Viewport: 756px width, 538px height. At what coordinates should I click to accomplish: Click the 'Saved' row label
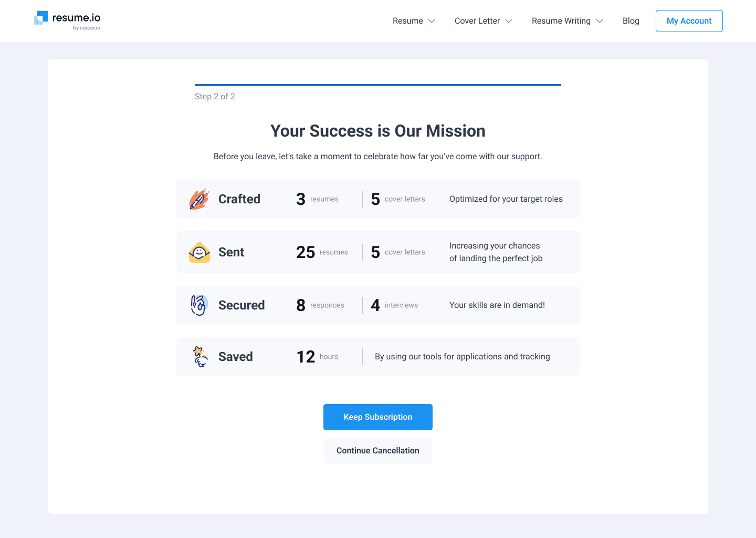236,357
